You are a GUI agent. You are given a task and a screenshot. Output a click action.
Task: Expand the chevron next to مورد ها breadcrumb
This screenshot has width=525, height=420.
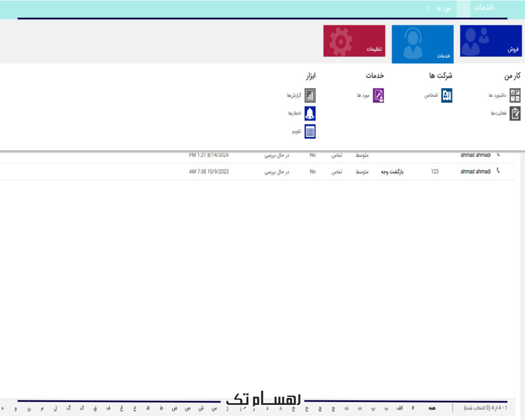[x=427, y=9]
